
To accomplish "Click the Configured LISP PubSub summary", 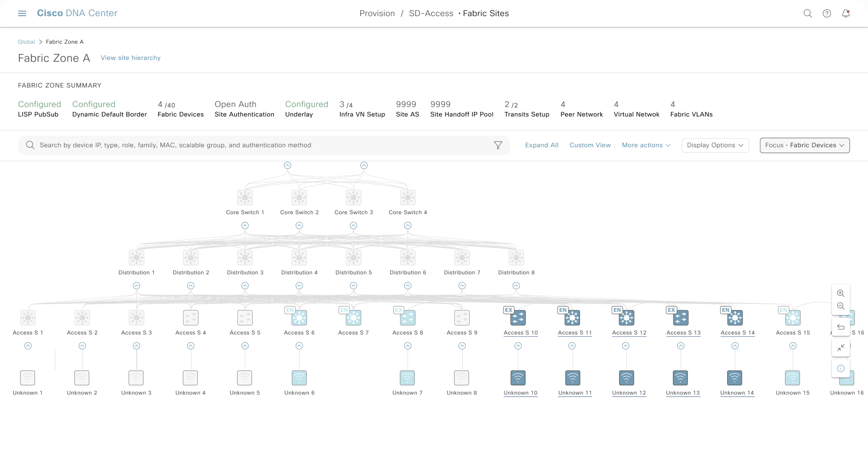I will point(39,109).
